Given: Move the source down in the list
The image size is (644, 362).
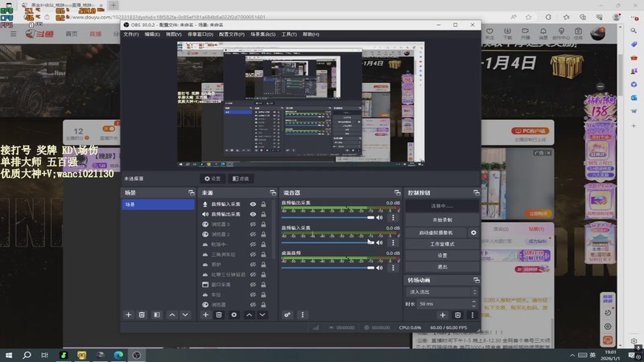Looking at the screenshot, I should click(x=262, y=315).
